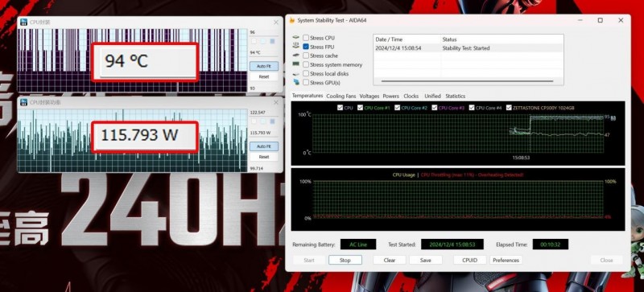Click the memory module icon beside Stress system memory
This screenshot has height=292, width=644.
coord(295,64)
